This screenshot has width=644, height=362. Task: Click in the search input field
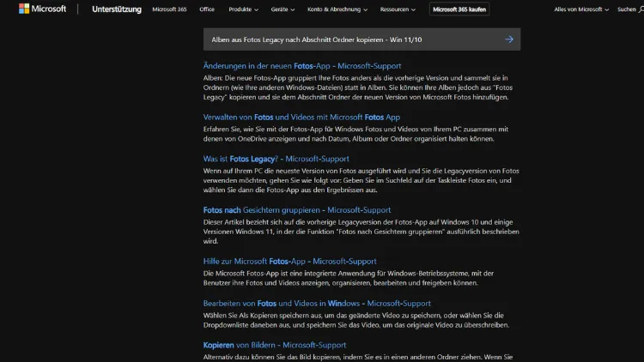[352, 39]
